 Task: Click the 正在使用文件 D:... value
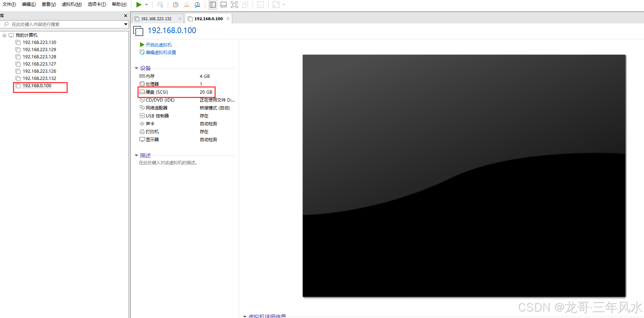point(217,100)
